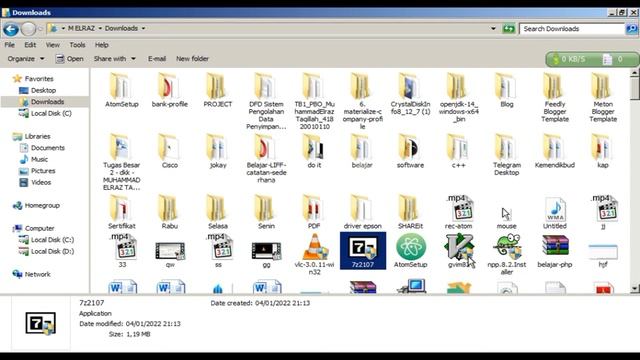The height and width of the screenshot is (360, 640).
Task: Open the Tools menu
Action: [77, 45]
